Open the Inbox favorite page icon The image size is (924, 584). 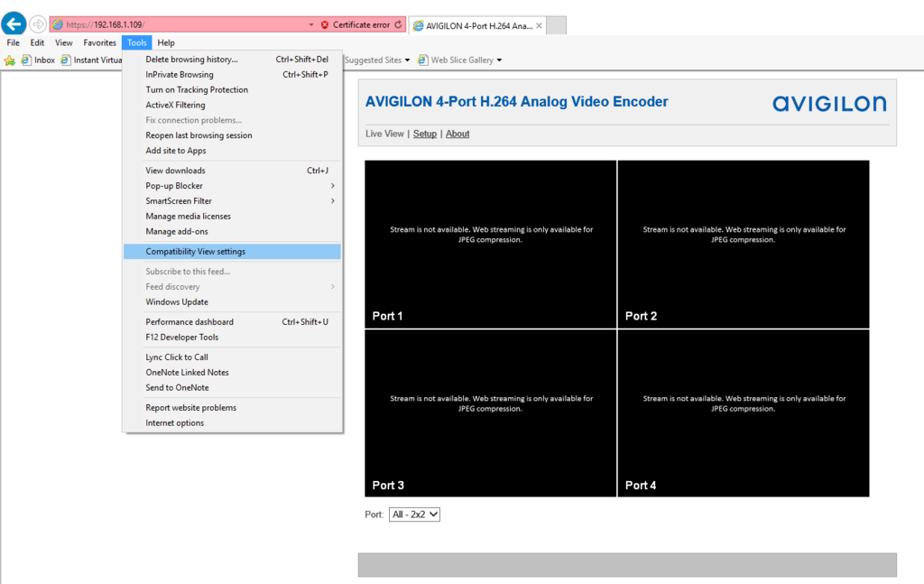pyautogui.click(x=26, y=60)
